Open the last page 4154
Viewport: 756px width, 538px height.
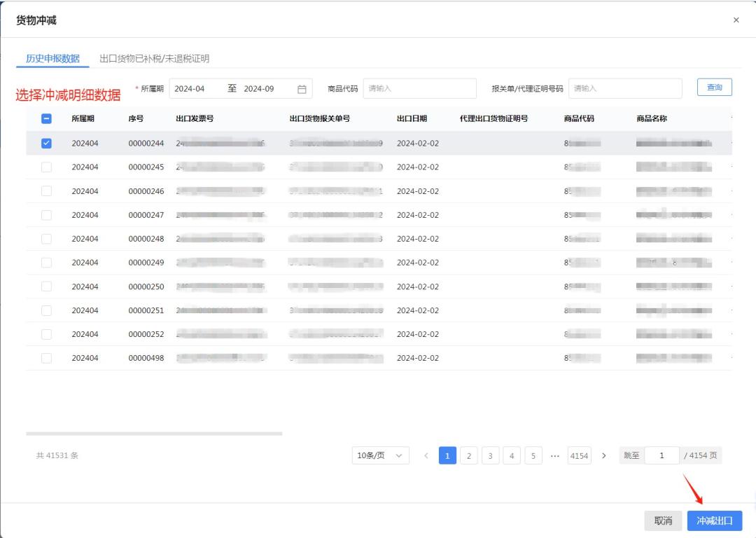582,455
